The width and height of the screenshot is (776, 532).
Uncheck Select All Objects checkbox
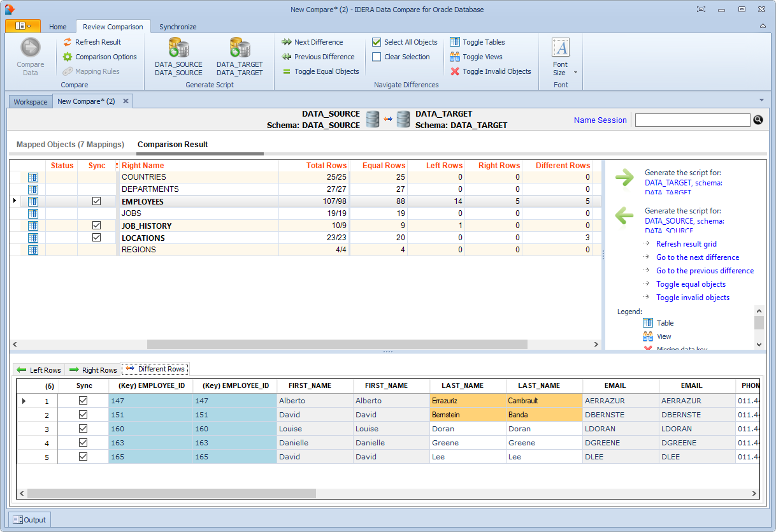(377, 42)
